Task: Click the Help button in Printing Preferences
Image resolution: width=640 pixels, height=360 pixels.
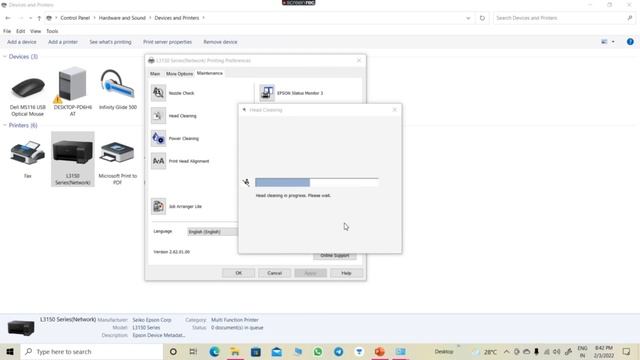Action: coord(346,273)
